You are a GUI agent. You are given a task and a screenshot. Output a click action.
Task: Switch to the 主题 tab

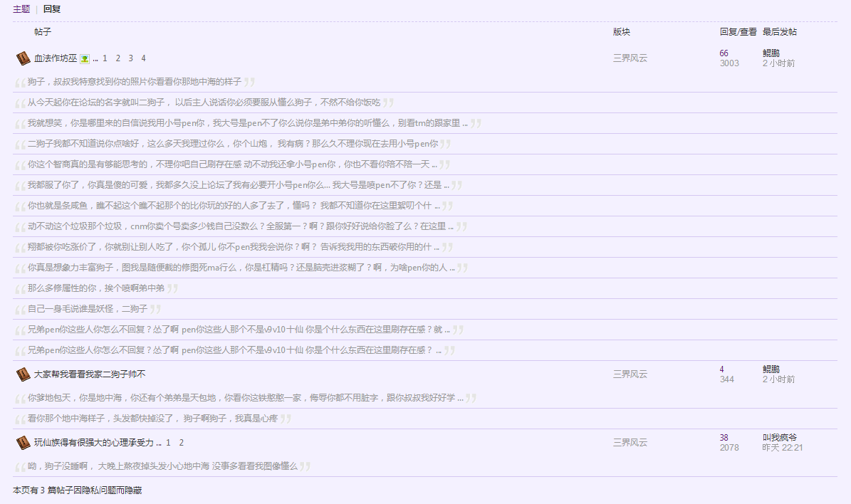click(x=21, y=9)
